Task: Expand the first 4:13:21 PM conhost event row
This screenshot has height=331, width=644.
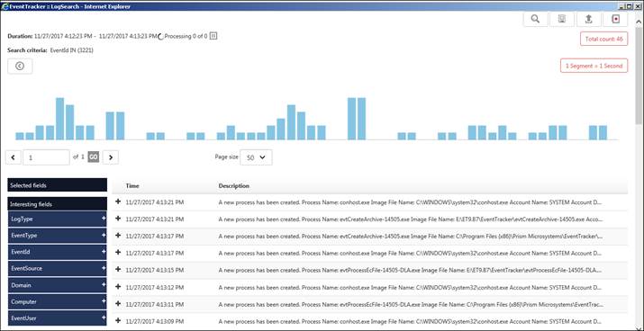Action: pyautogui.click(x=118, y=201)
